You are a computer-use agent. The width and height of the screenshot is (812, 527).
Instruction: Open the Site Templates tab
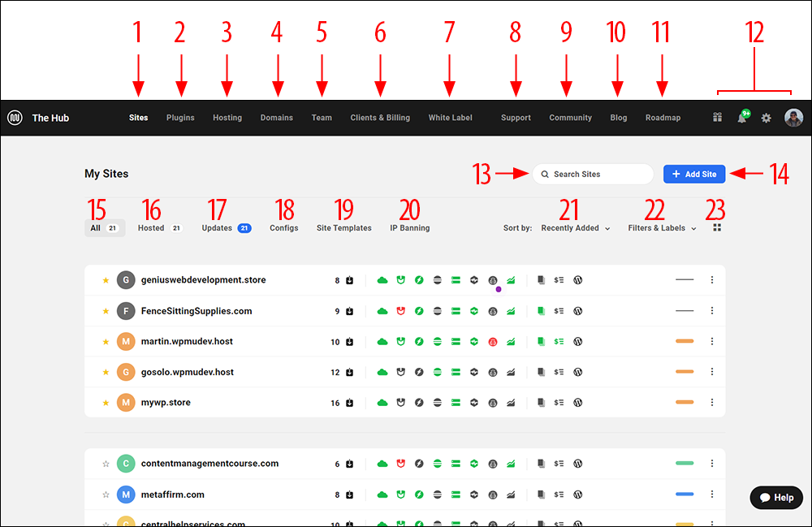343,228
